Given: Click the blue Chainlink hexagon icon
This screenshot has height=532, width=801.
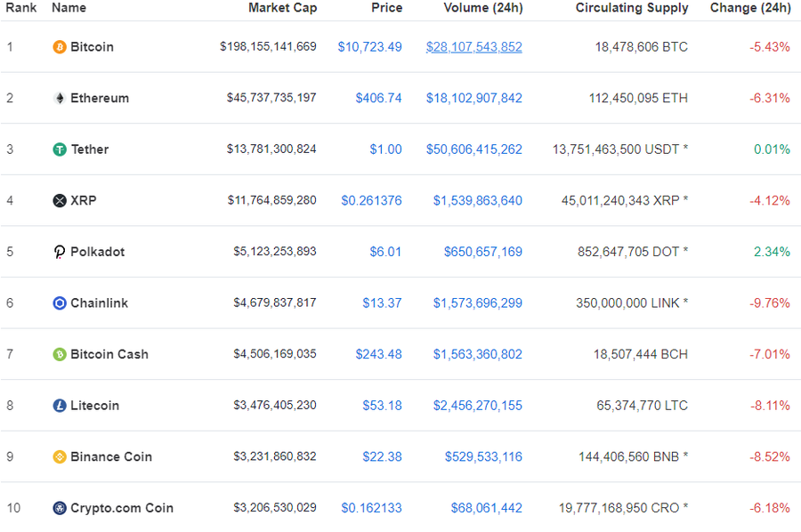Looking at the screenshot, I should click(x=60, y=303).
